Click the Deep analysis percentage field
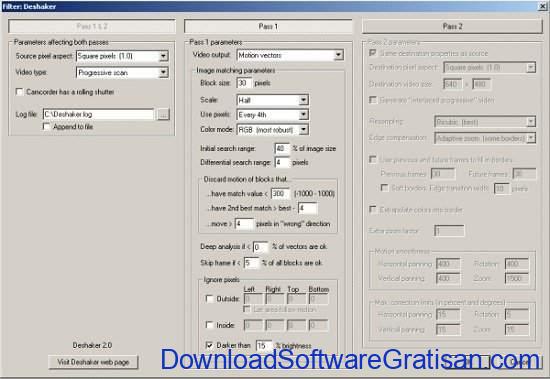550x379 pixels. 261,247
